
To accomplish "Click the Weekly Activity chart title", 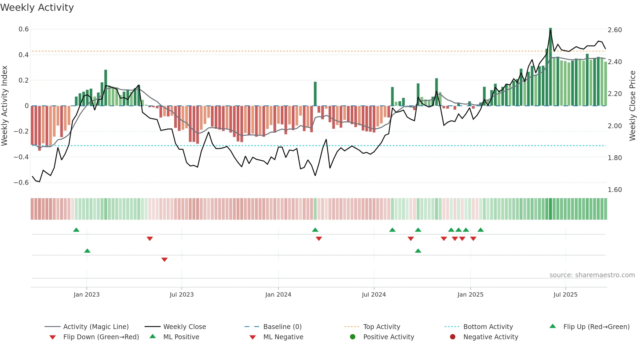I will 37,8.
